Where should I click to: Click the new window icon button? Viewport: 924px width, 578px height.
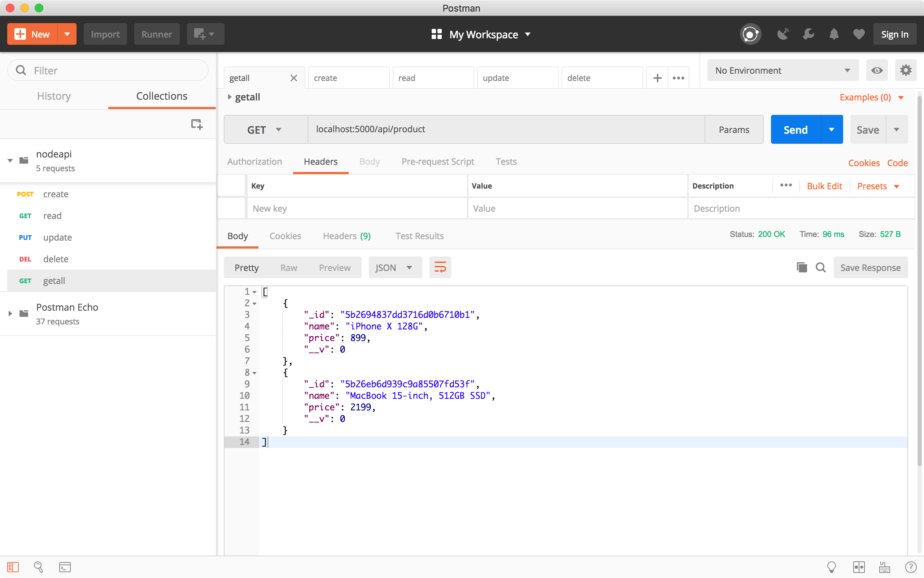pyautogui.click(x=205, y=34)
